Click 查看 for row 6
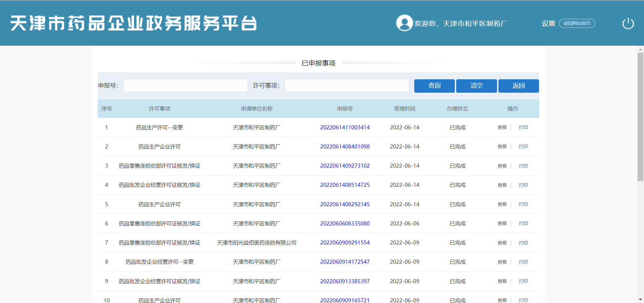The width and height of the screenshot is (644, 303). tap(502, 224)
